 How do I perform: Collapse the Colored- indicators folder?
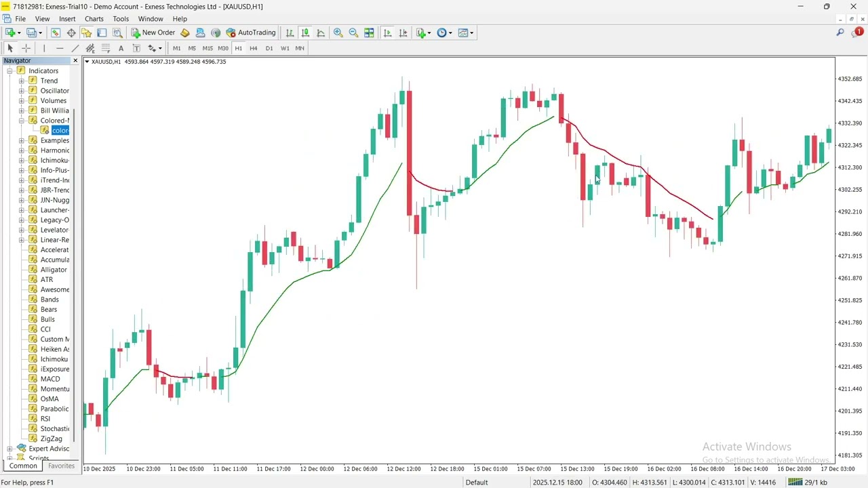[x=22, y=121]
